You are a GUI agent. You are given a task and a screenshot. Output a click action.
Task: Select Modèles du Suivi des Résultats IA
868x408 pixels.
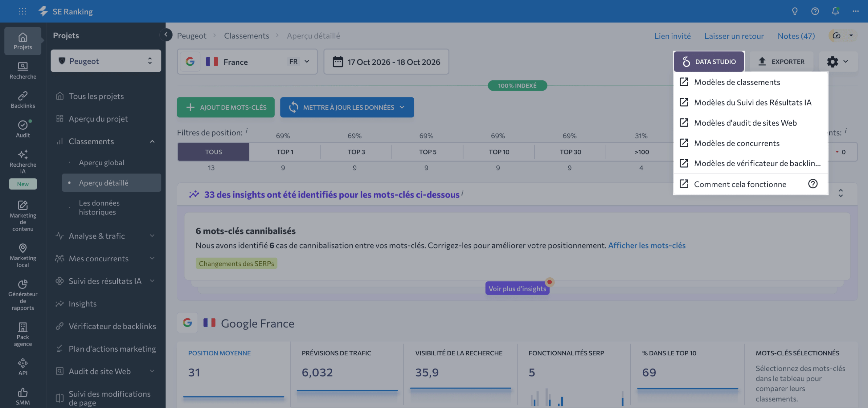[x=750, y=102]
